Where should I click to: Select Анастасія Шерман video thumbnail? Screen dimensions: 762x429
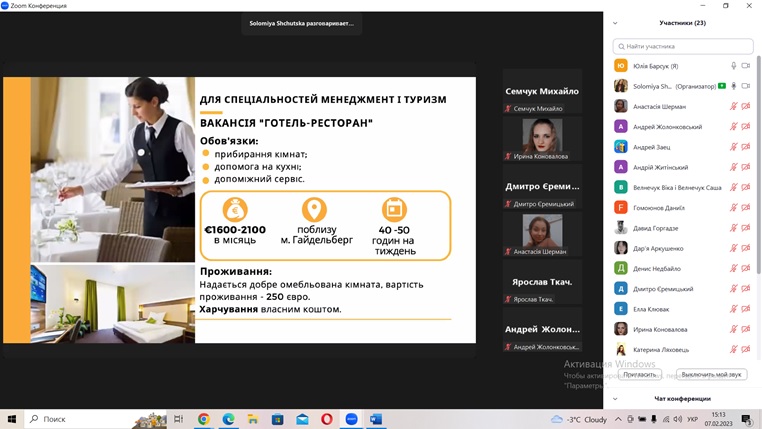coord(542,234)
